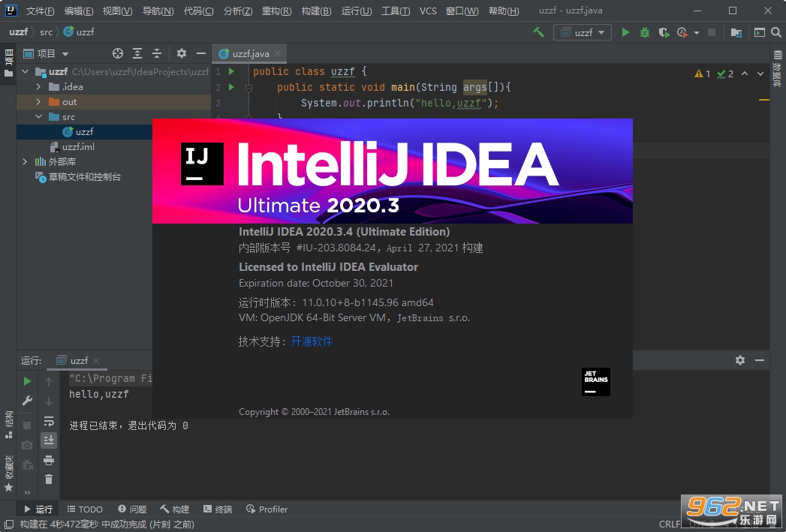Viewport: 786px width, 532px height.
Task: Click the warning indicator in the editor corner
Action: point(702,74)
